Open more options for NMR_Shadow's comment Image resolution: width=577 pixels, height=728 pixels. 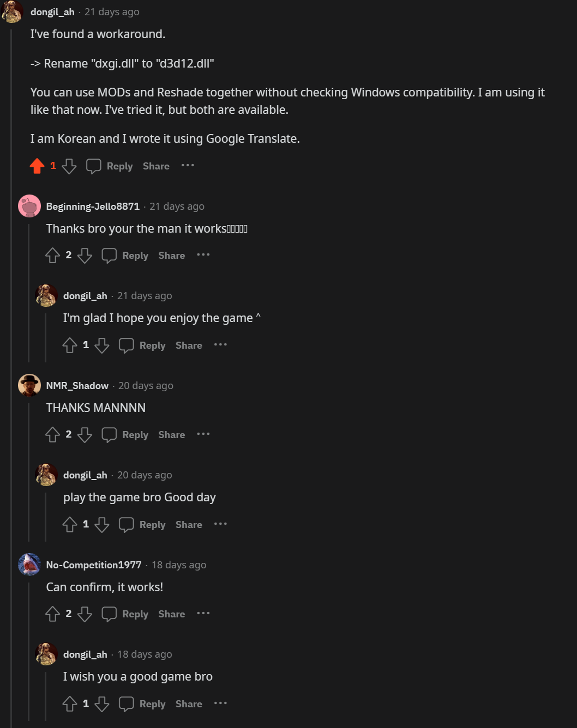(203, 434)
